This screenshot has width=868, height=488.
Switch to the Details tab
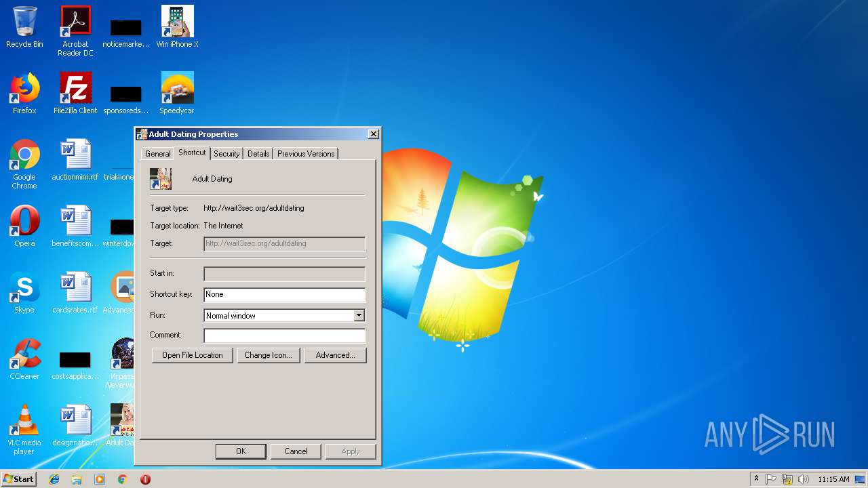tap(258, 154)
